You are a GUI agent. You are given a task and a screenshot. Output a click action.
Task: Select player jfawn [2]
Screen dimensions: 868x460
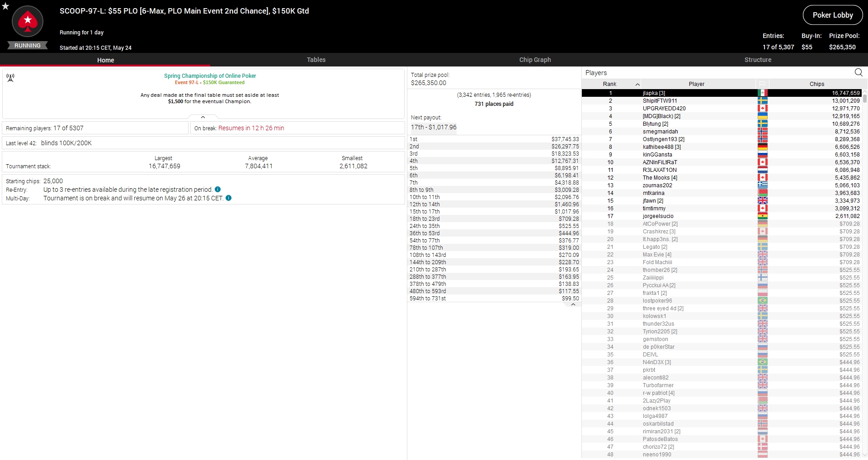point(722,201)
